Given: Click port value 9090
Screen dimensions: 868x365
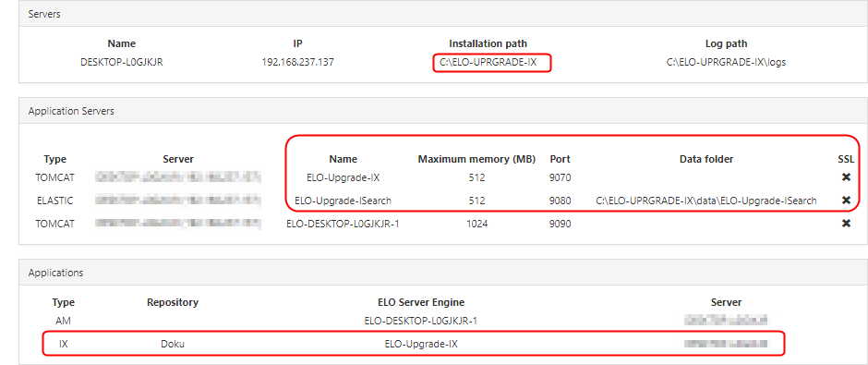Looking at the screenshot, I should 561,225.
